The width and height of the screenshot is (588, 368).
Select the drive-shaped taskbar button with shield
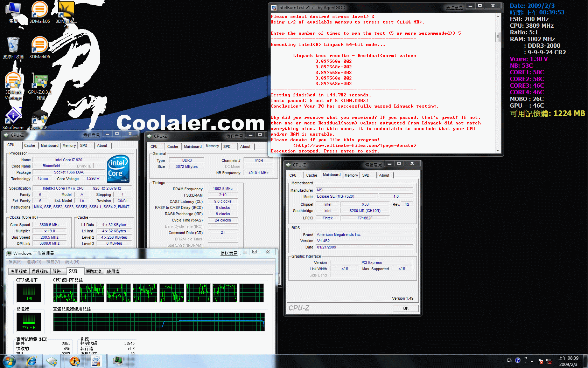coord(51,361)
